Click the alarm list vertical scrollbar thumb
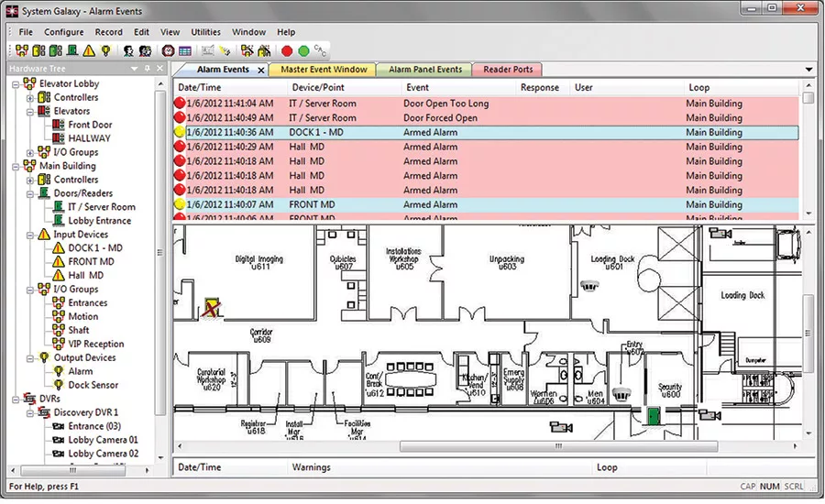825x504 pixels. 808,98
